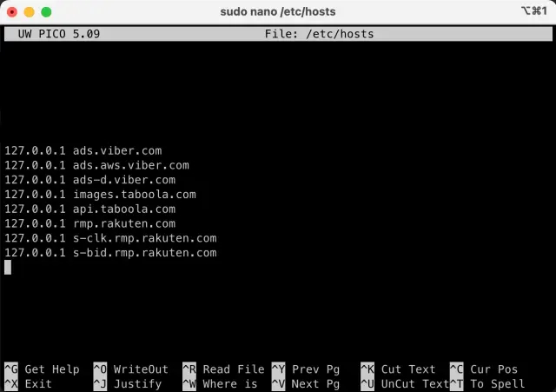Screen dimensions: 556x392
Task: Click the window title 'sudo nano /etc/hosts'
Action: [x=278, y=11]
